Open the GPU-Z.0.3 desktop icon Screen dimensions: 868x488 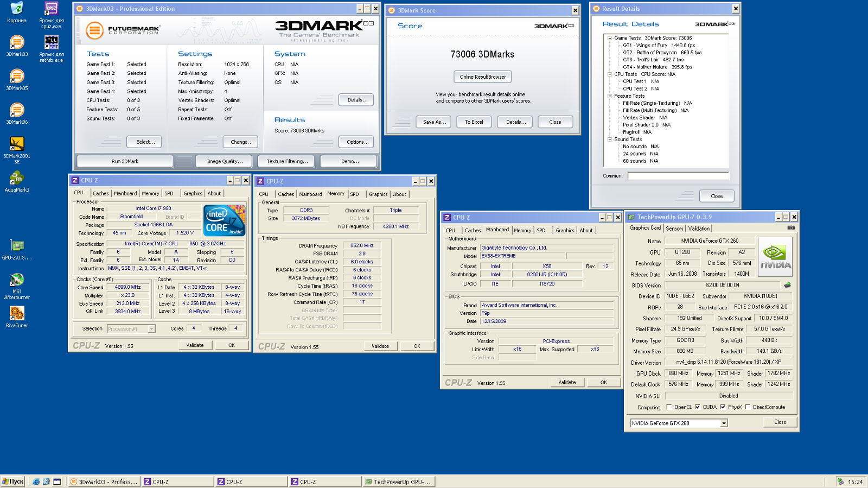point(17,249)
